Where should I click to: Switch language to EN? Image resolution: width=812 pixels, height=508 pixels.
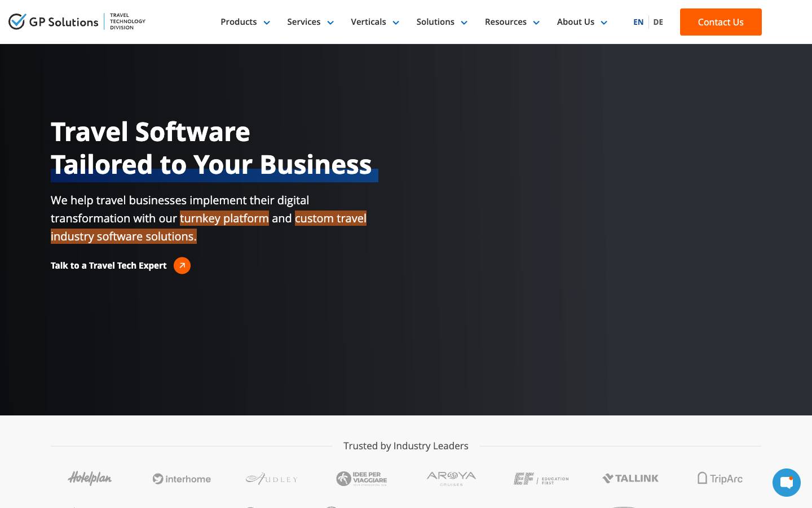point(638,22)
